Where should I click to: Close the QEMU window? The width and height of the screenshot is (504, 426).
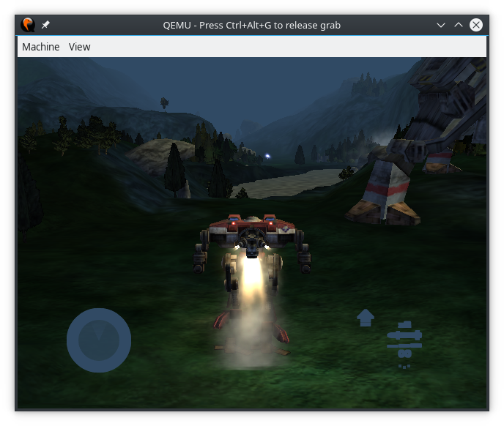click(476, 25)
